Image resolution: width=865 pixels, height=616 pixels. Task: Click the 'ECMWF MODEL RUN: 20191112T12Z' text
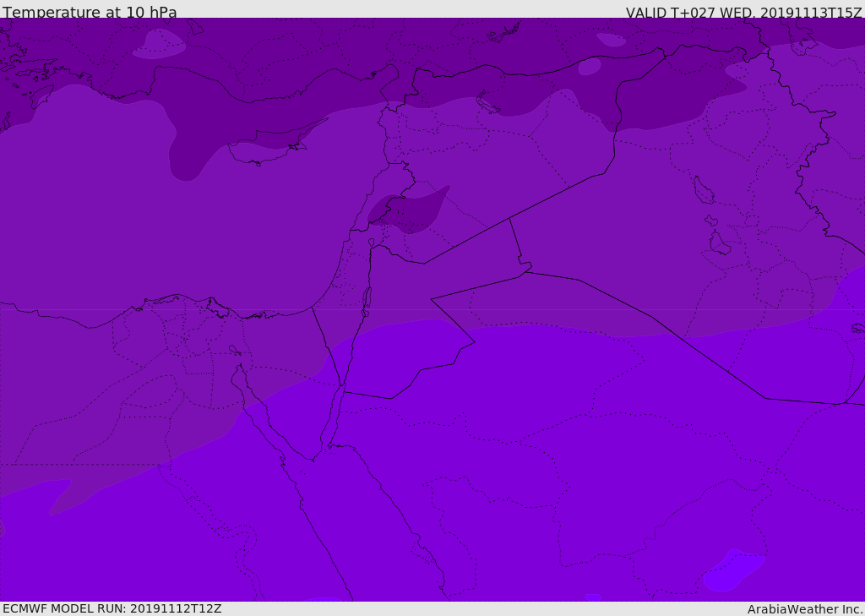(112, 608)
